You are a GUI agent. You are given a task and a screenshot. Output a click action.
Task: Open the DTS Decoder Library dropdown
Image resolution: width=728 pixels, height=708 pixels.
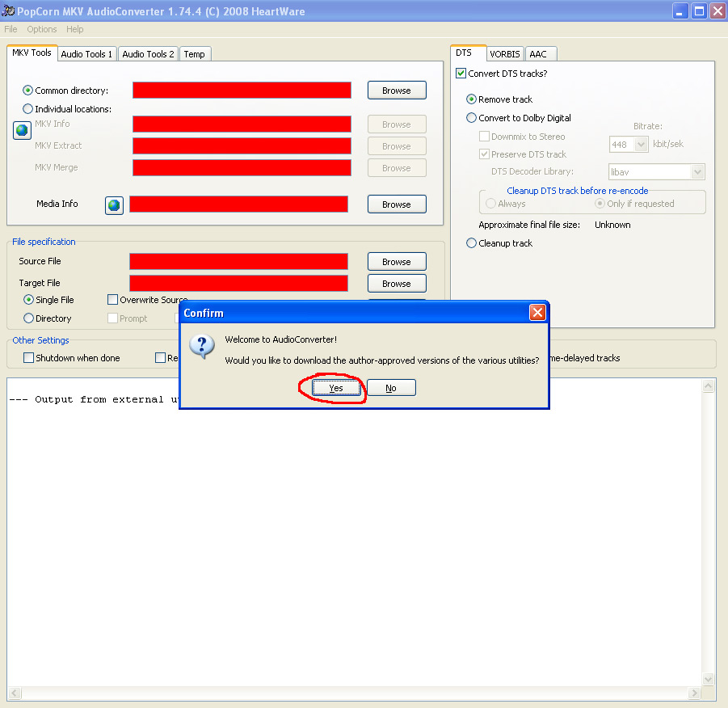(x=697, y=172)
